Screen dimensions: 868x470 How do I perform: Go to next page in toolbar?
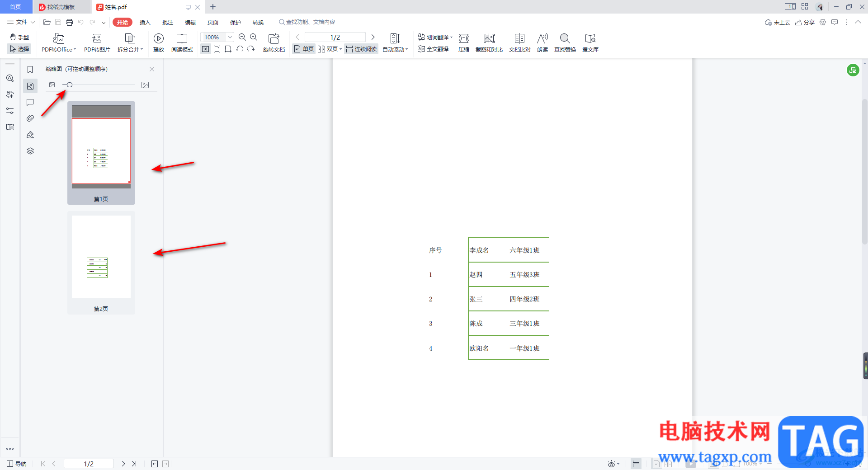[373, 37]
